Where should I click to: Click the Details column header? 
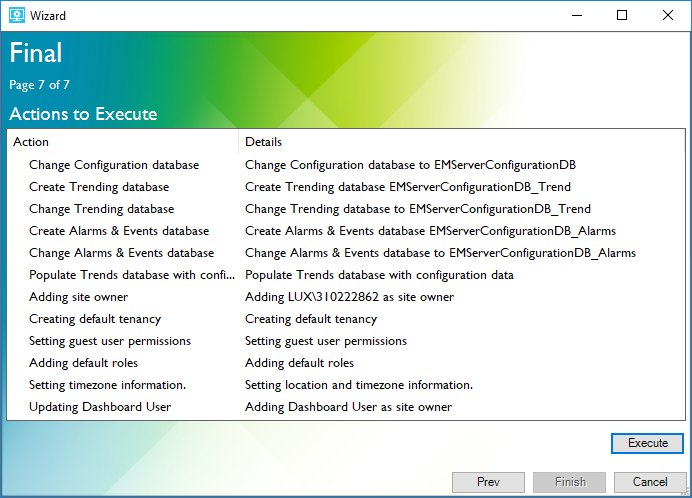[264, 142]
